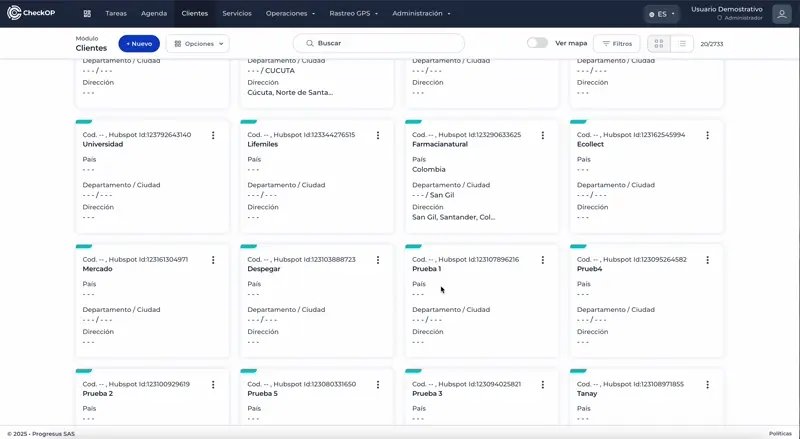
Task: Open the Mercado client name
Action: tap(97, 269)
